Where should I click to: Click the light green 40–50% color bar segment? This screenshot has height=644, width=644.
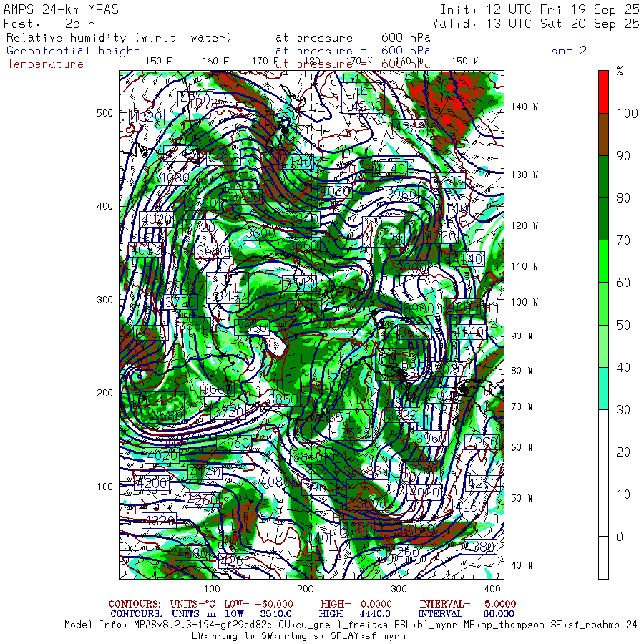[x=603, y=346]
